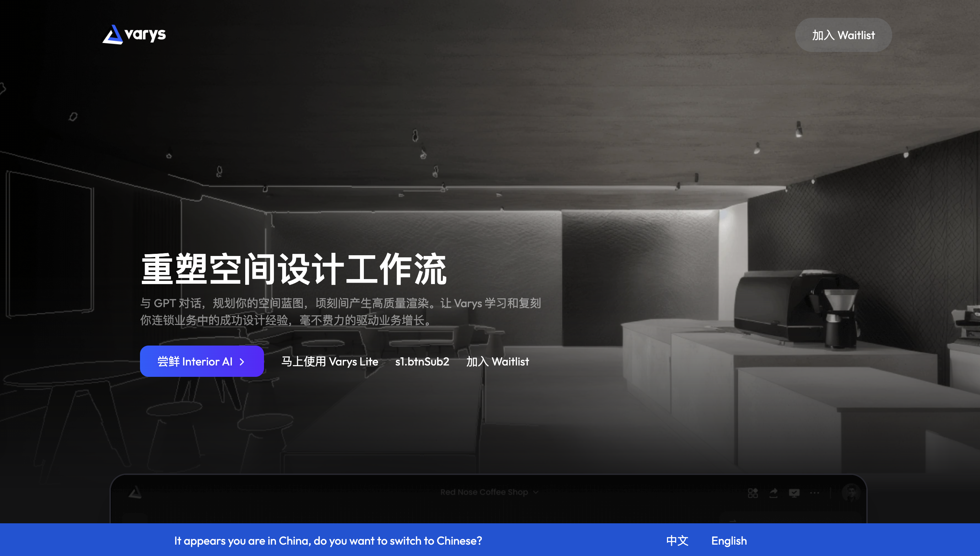Click the 尝鲜 Interior AI button

(x=202, y=361)
